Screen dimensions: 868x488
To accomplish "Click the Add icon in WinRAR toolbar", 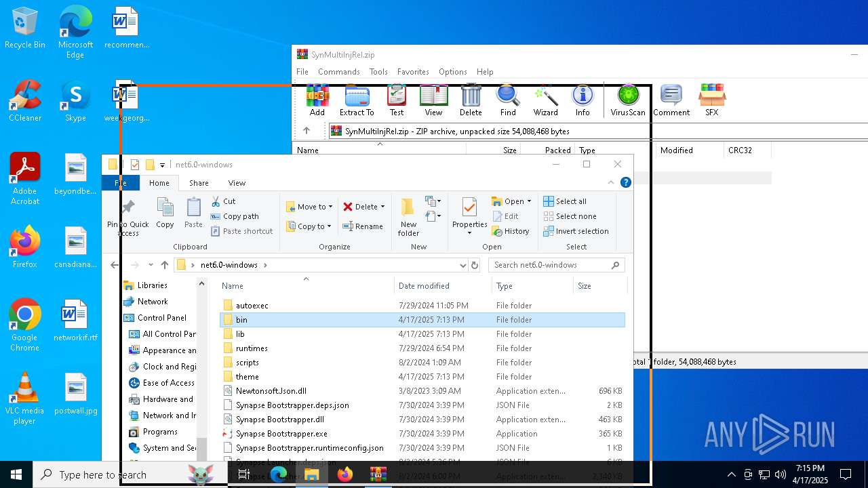I will point(317,100).
